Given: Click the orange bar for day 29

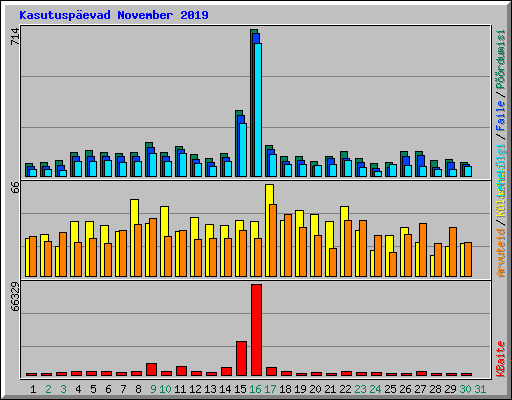Looking at the screenshot, I should click(453, 252).
